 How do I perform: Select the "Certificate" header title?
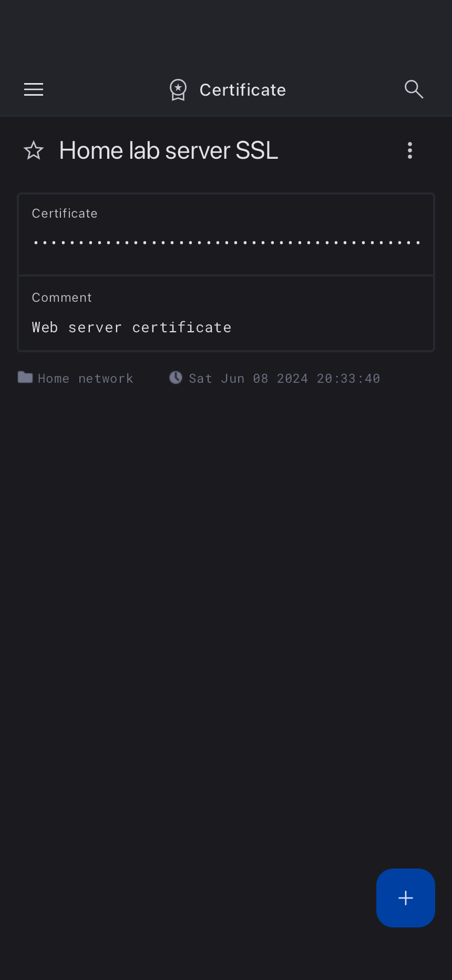click(x=242, y=90)
